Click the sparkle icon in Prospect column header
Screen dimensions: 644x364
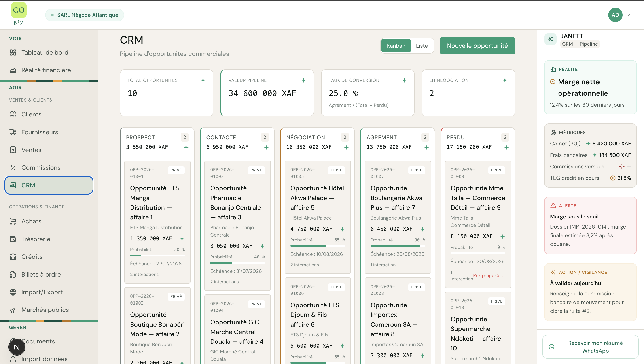[x=186, y=148]
